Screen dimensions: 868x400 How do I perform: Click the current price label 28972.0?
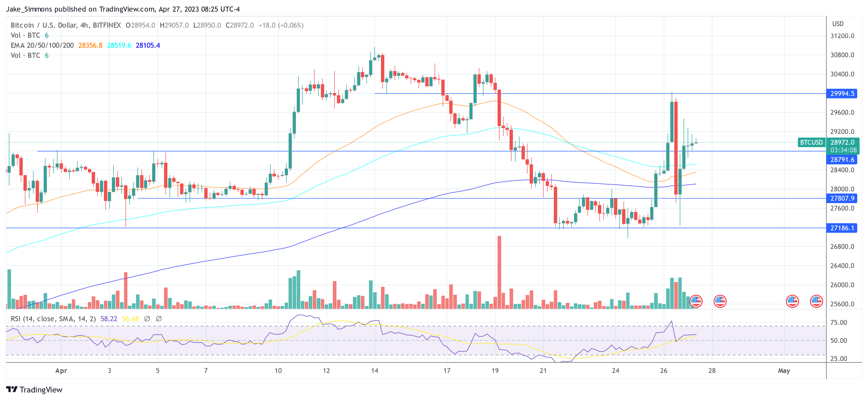(x=842, y=142)
